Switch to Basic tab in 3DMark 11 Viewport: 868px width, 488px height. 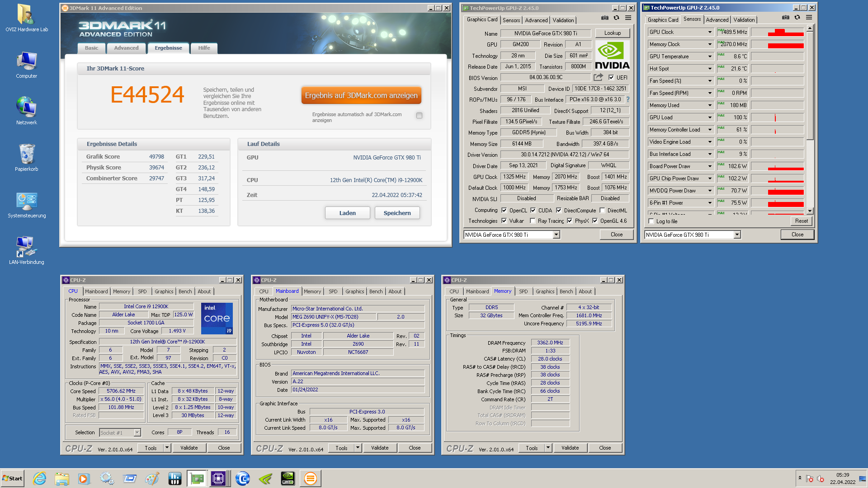[x=91, y=48]
